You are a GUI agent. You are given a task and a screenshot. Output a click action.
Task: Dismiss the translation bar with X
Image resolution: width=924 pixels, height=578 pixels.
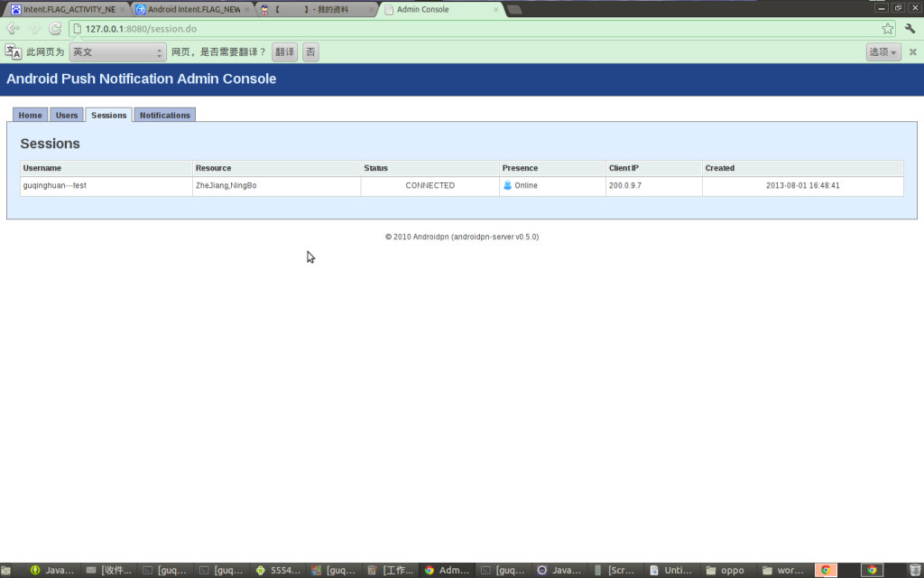click(x=913, y=51)
